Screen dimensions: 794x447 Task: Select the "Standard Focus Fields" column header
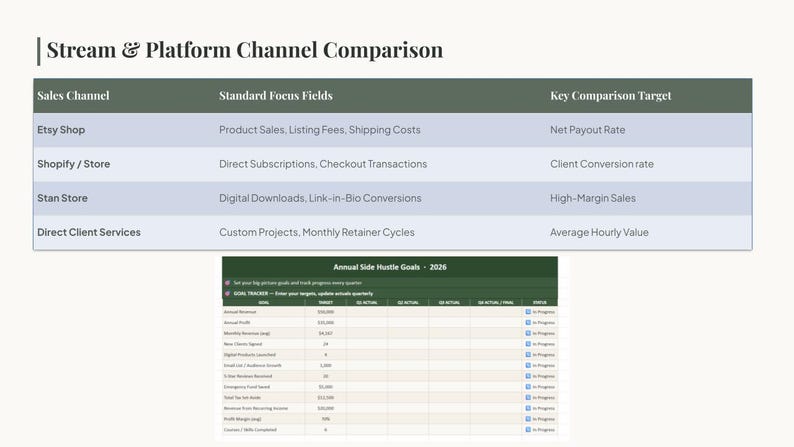click(276, 96)
